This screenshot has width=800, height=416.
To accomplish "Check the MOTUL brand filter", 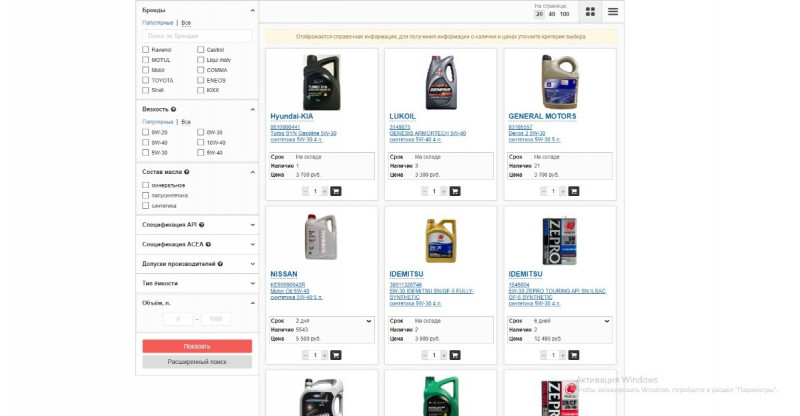I will coord(146,60).
